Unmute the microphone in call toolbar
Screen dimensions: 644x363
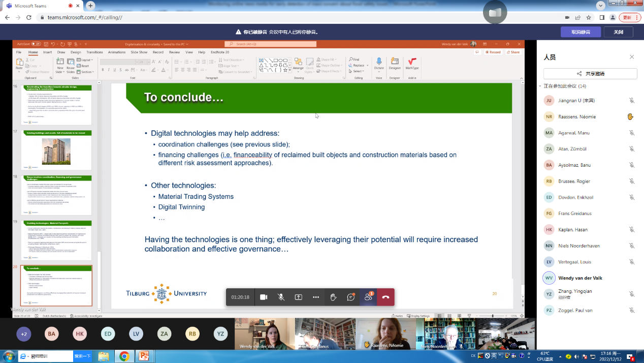(281, 297)
